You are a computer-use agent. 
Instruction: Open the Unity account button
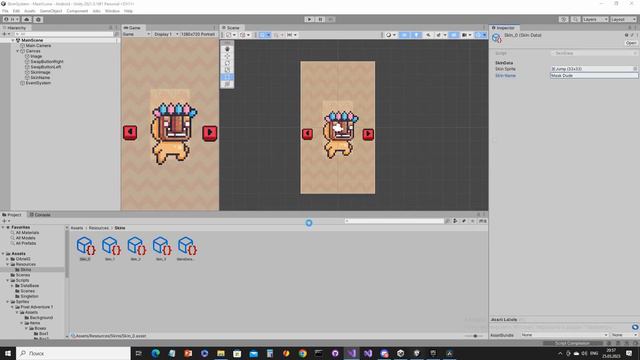point(11,19)
